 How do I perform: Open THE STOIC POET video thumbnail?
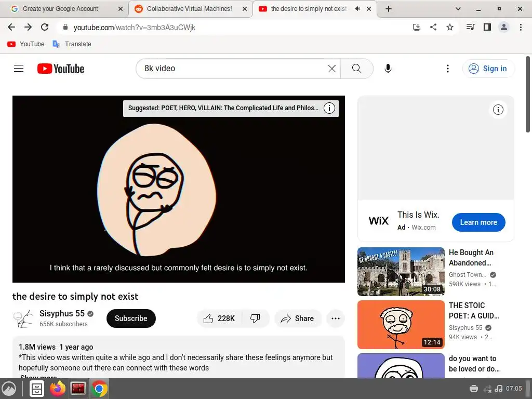coord(401,324)
